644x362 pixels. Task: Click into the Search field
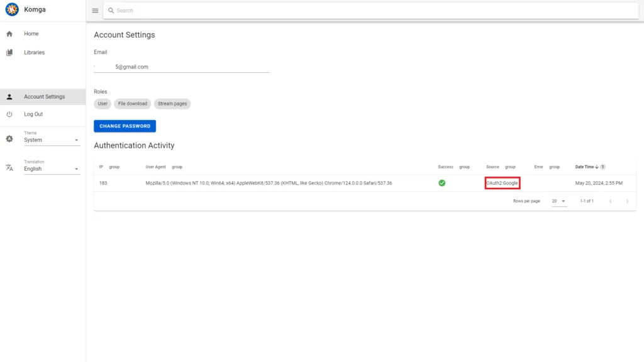(371, 11)
